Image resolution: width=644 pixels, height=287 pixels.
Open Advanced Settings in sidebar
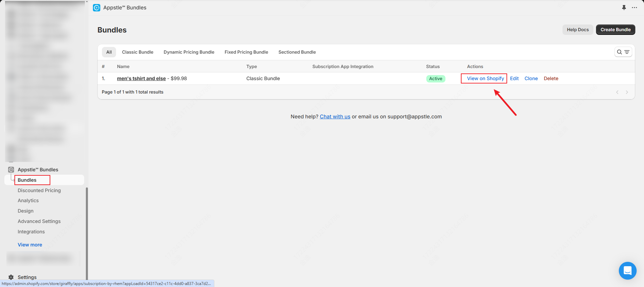(39, 221)
